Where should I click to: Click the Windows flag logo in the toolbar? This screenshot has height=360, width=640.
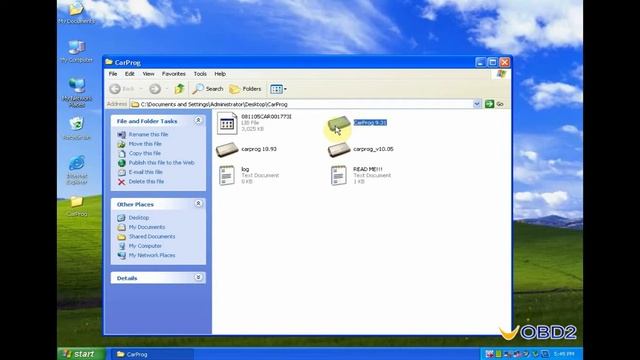point(501,74)
